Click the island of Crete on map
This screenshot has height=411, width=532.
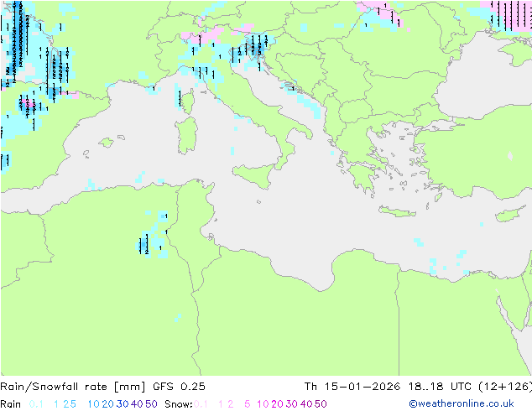tap(397, 211)
